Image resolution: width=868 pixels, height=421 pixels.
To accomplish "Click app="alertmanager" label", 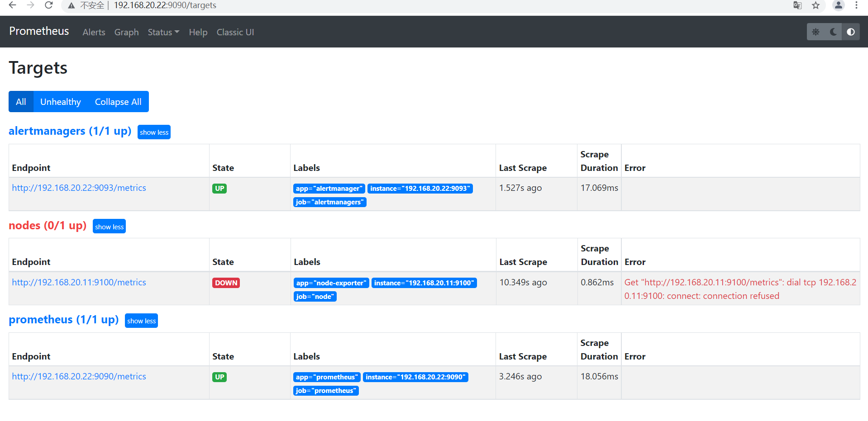I will point(329,189).
